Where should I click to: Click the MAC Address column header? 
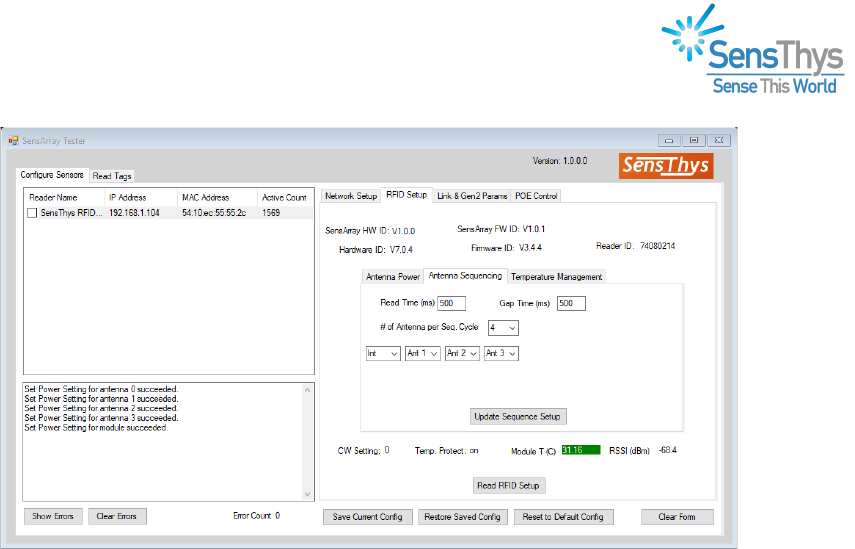(x=217, y=197)
